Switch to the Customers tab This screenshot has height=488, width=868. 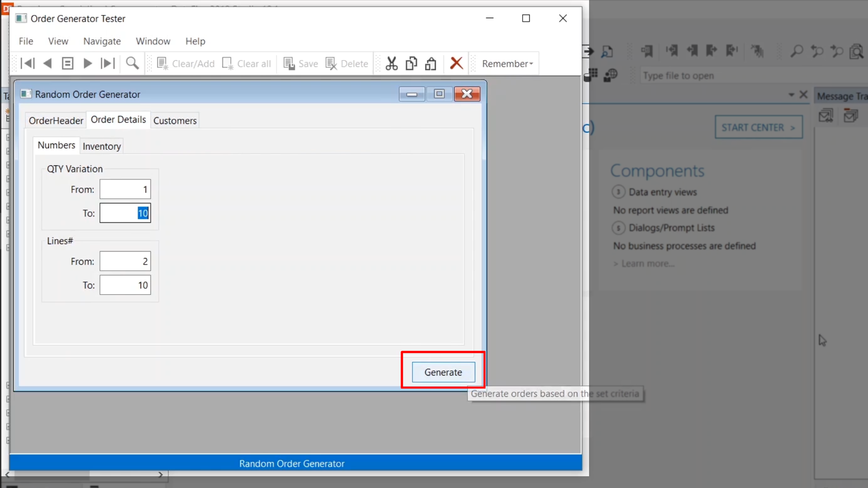pyautogui.click(x=175, y=121)
